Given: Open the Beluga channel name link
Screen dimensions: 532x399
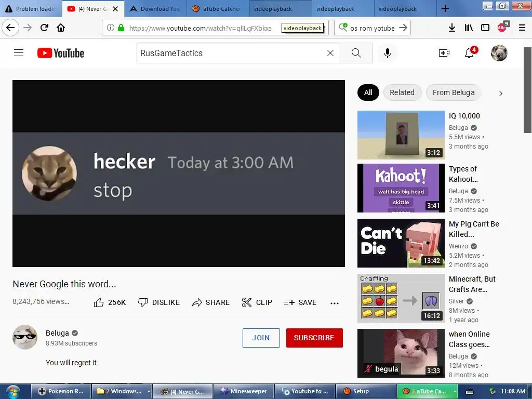Looking at the screenshot, I should [x=57, y=333].
